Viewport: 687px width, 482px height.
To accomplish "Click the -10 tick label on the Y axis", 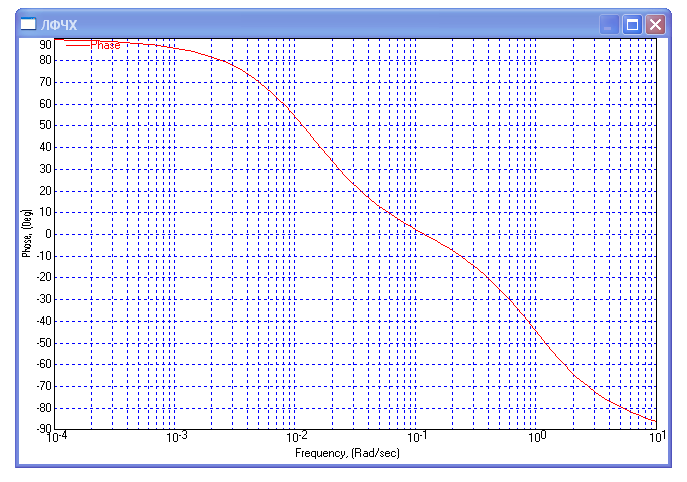I will coord(44,255).
